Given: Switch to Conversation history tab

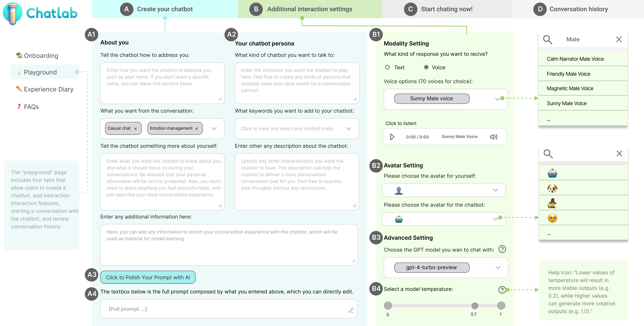Looking at the screenshot, I should coord(578,9).
